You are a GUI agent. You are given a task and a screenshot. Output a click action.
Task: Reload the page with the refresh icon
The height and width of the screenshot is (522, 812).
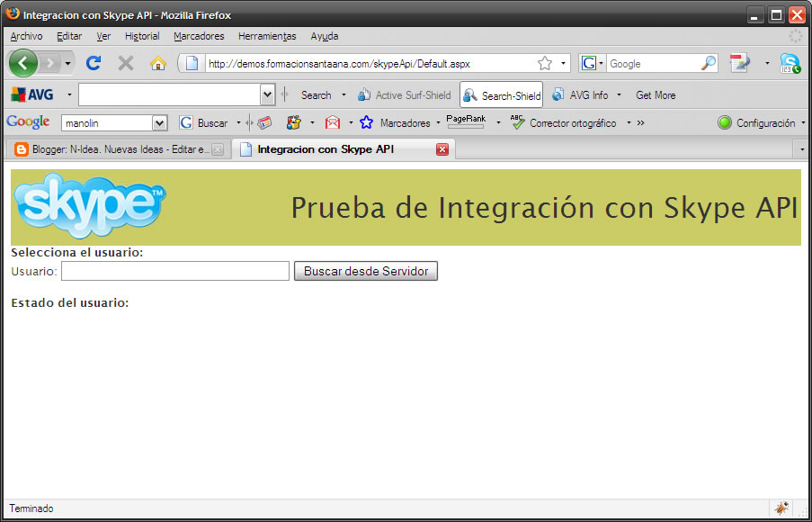click(x=94, y=63)
